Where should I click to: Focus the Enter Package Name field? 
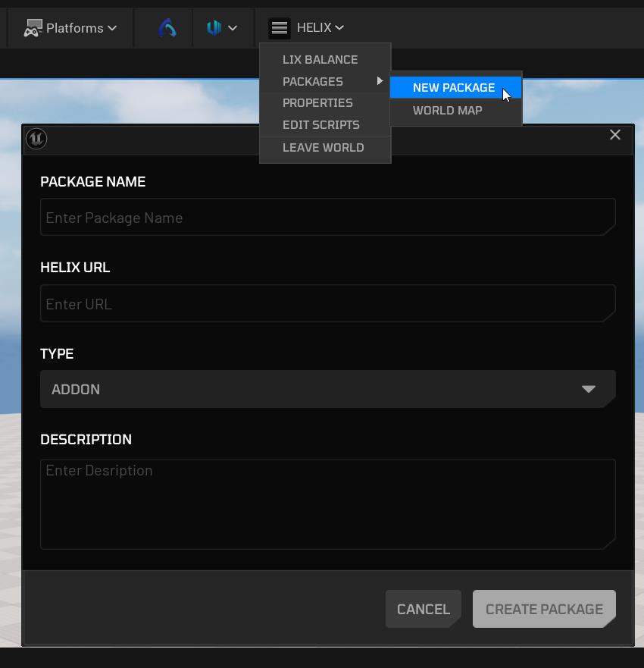(x=327, y=218)
